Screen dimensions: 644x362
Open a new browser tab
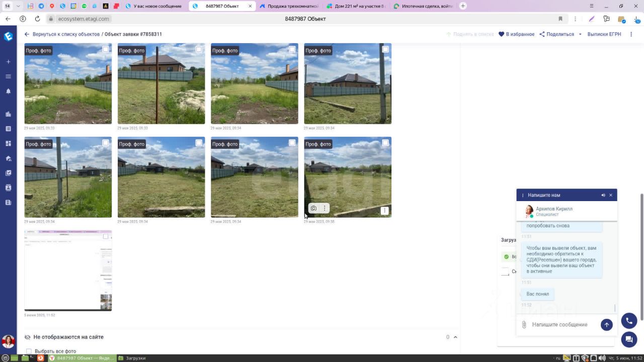(x=463, y=6)
